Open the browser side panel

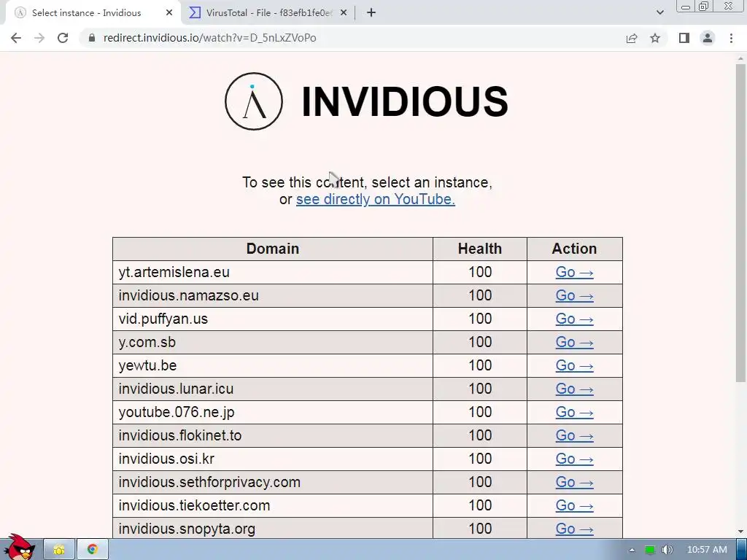[684, 38]
